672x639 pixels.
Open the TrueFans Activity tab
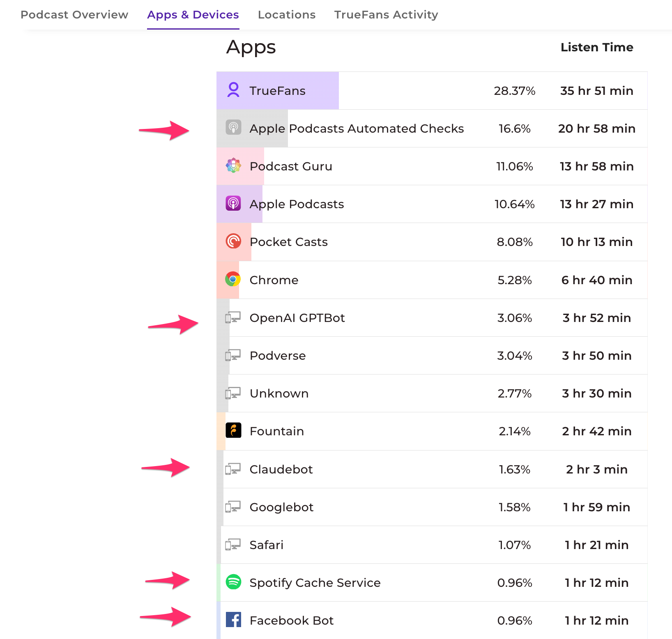coord(386,15)
